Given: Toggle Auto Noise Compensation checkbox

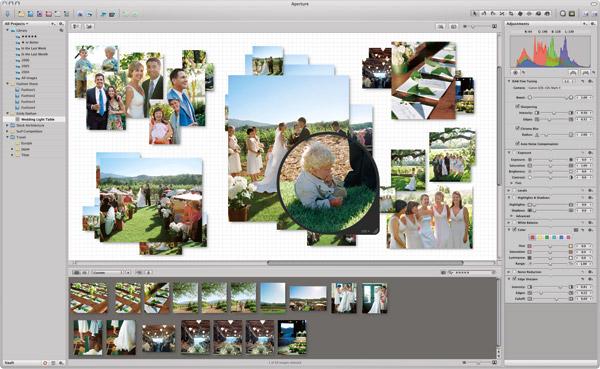Looking at the screenshot, I should (518, 144).
